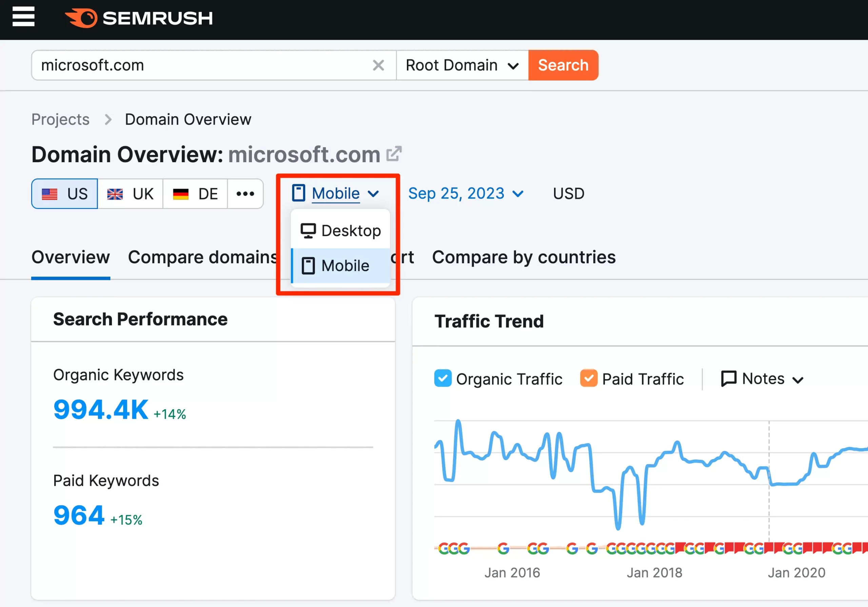Select Desktop from device menu
The image size is (868, 607).
coord(341,231)
